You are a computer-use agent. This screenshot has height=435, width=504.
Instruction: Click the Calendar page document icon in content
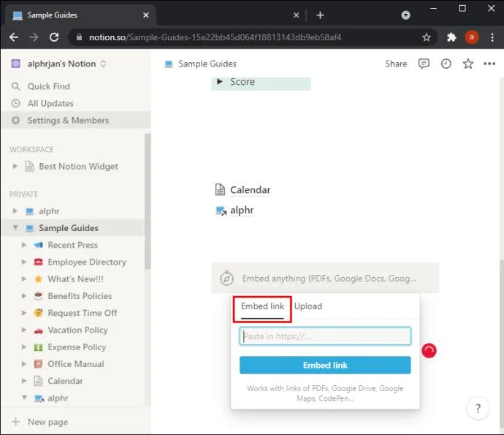coord(220,189)
